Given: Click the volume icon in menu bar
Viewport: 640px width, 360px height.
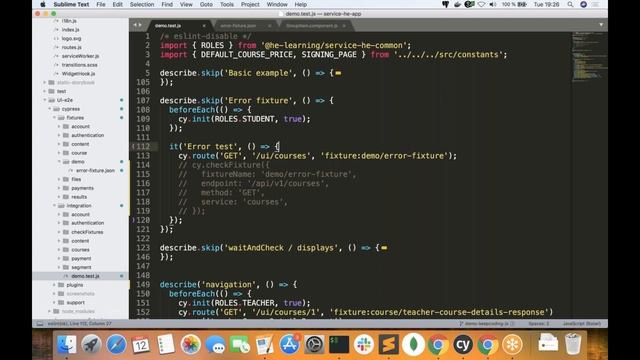Looking at the screenshot, I should [493, 4].
